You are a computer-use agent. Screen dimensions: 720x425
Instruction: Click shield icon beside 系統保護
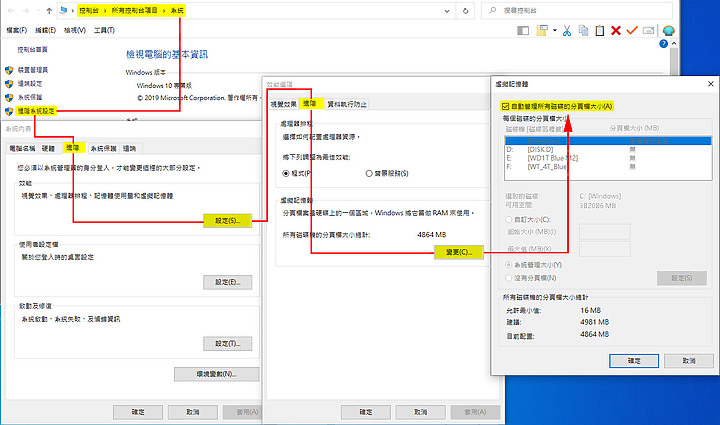pyautogui.click(x=9, y=97)
